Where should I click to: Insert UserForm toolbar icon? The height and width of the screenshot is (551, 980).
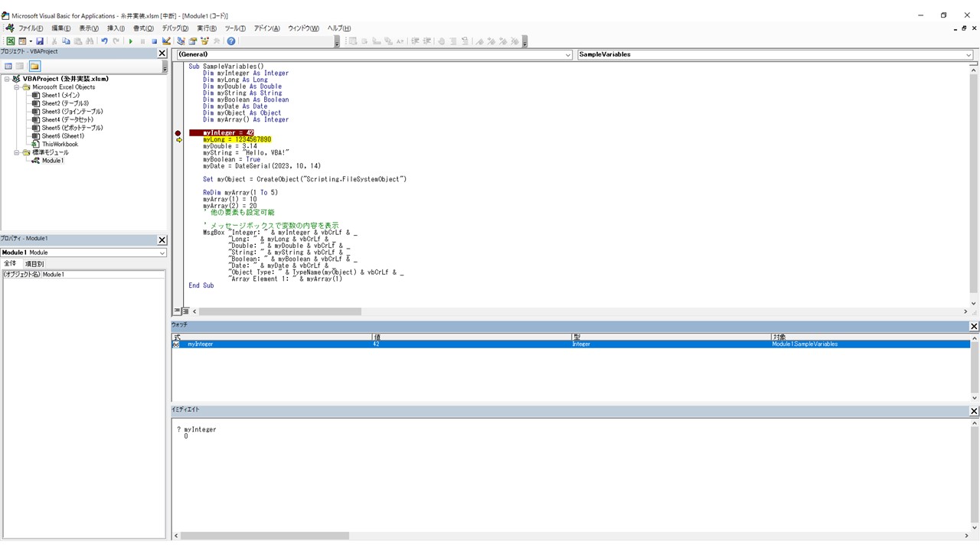pyautogui.click(x=22, y=41)
